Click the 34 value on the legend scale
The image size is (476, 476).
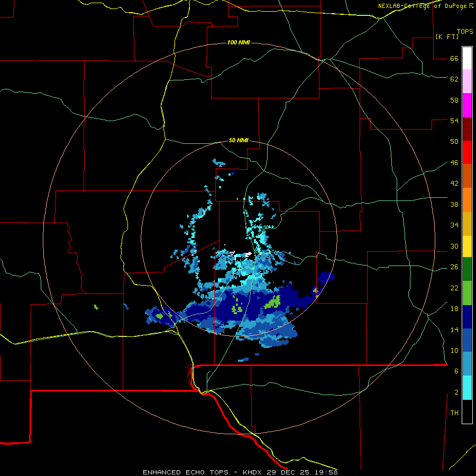click(x=454, y=225)
